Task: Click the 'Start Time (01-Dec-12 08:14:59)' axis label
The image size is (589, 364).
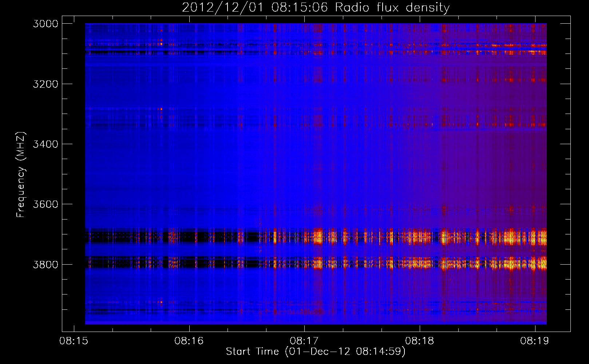Action: [316, 352]
